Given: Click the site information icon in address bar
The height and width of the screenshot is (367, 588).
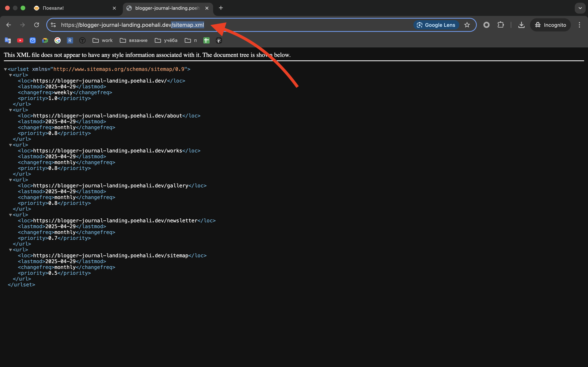Looking at the screenshot, I should click(53, 25).
